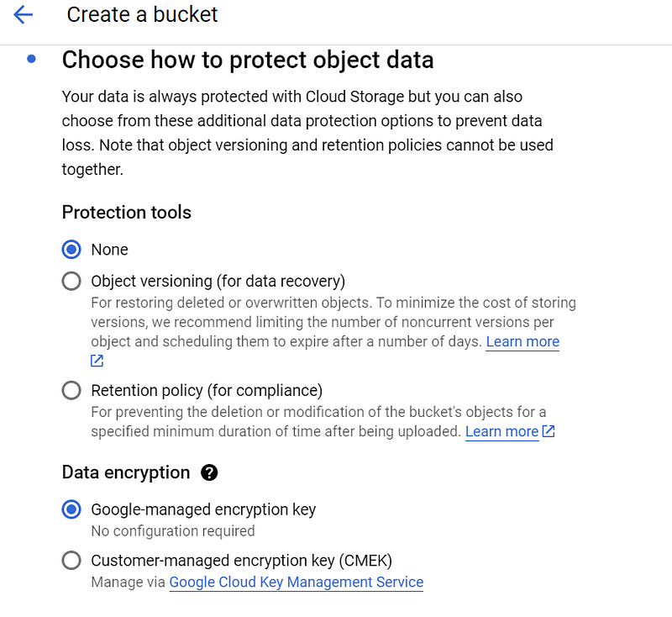Click the Protection tools heading

click(126, 213)
